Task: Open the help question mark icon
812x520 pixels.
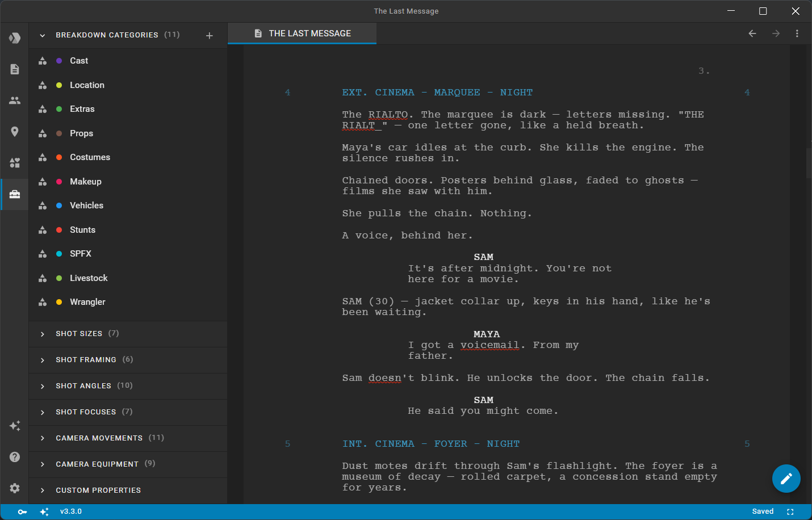Action: click(15, 457)
